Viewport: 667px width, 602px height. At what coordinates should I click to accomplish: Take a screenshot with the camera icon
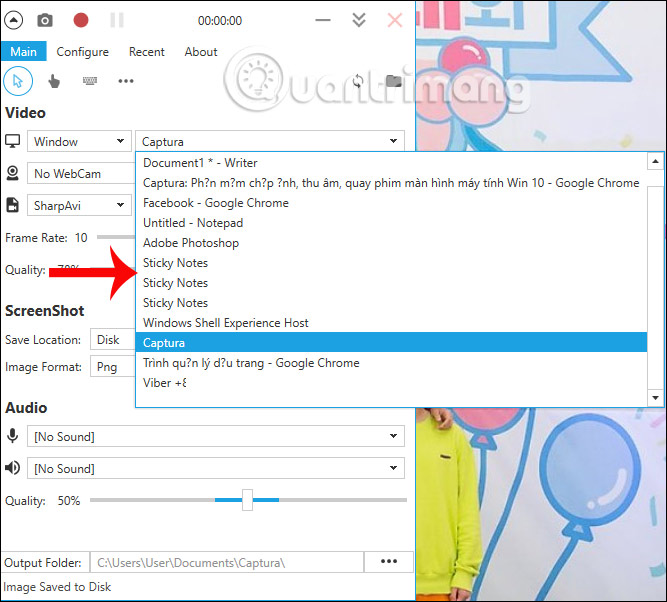point(45,20)
